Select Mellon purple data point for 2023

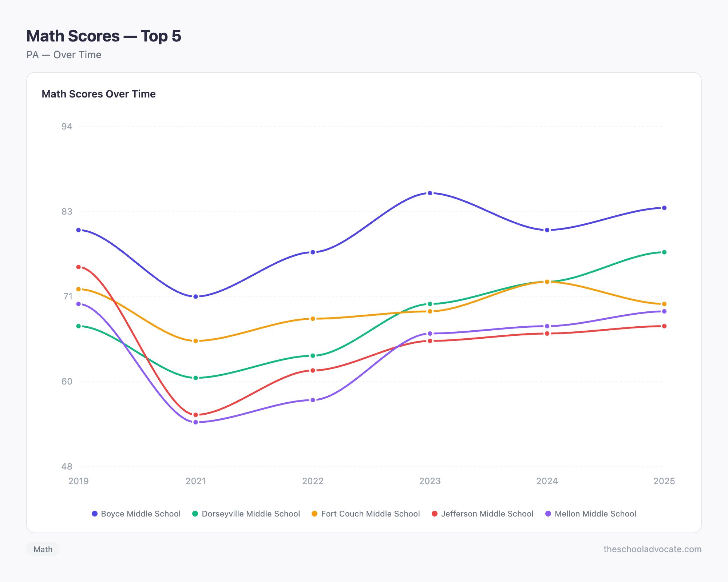pyautogui.click(x=430, y=334)
